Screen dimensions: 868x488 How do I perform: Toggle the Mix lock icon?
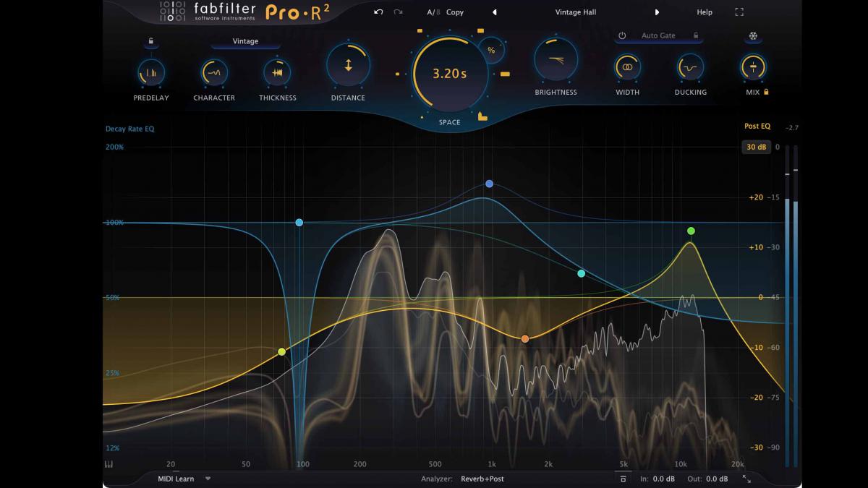(766, 92)
